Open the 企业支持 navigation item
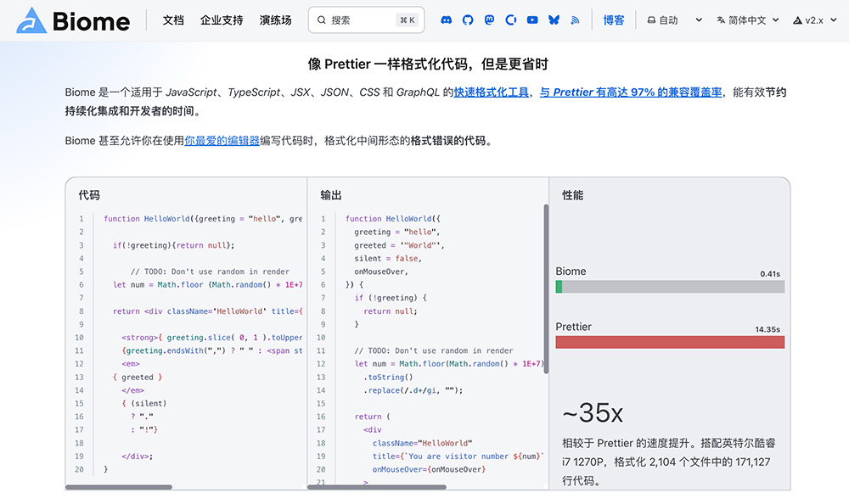 coord(222,20)
